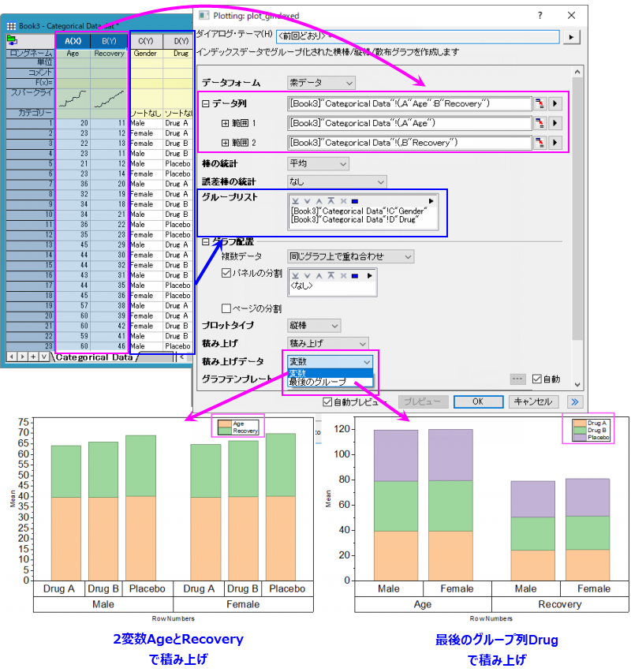Select Gender entry in グループリスト
The height and width of the screenshot is (672, 631).
pos(359,211)
